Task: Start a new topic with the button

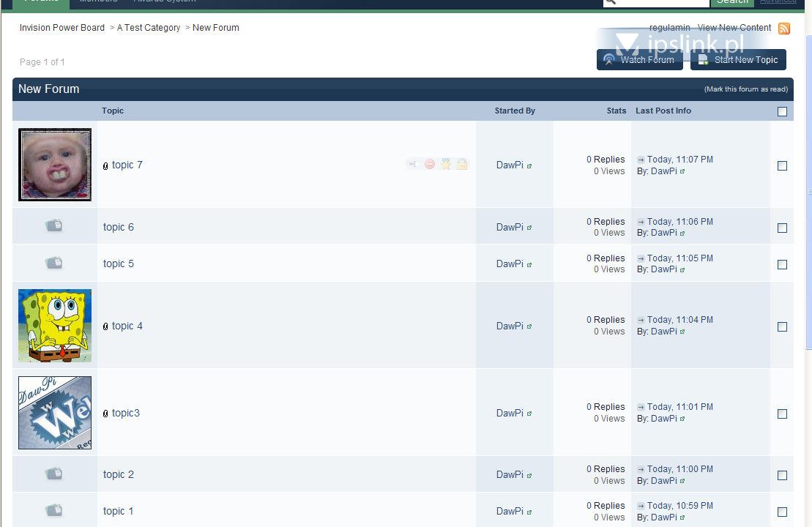Action: tap(738, 59)
